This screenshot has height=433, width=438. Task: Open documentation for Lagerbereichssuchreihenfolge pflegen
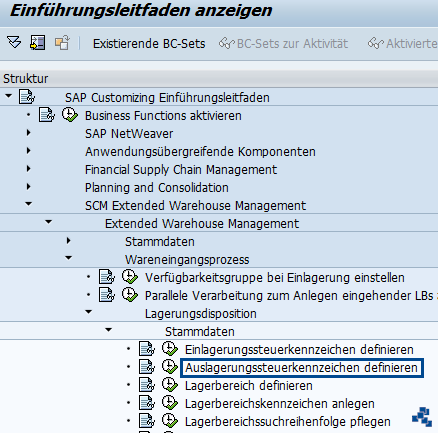pos(147,421)
